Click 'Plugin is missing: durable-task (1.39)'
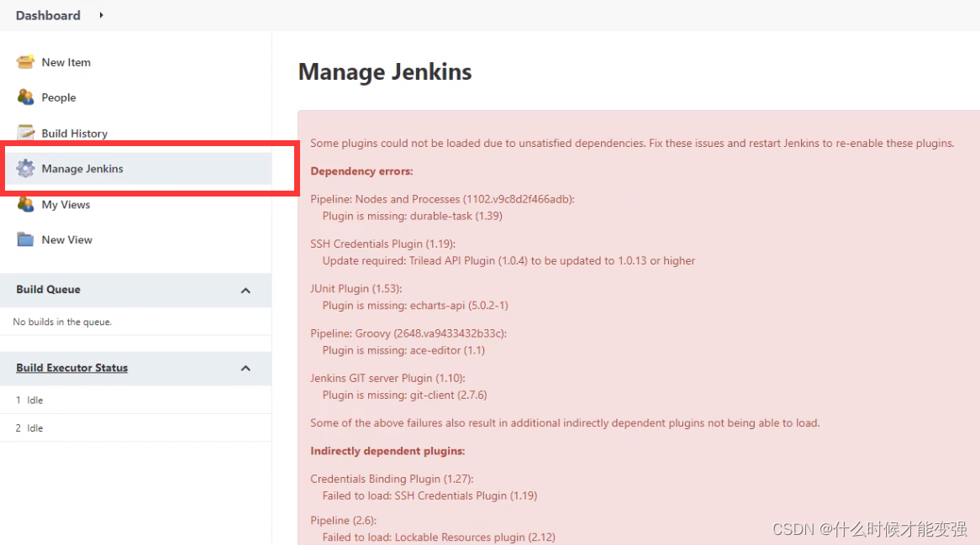The width and height of the screenshot is (980, 545). [x=413, y=216]
